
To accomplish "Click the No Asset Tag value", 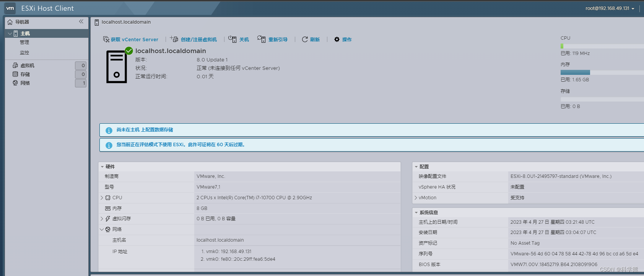I will 525,243.
